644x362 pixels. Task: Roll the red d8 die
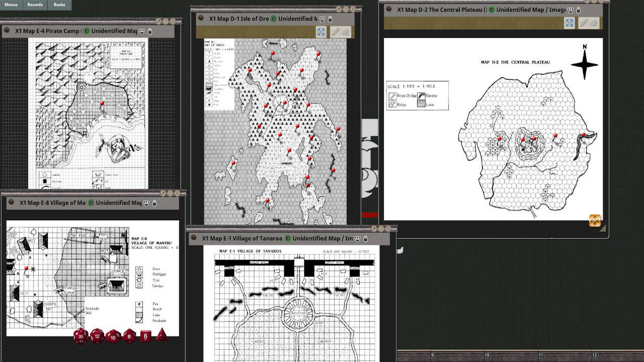[130, 336]
